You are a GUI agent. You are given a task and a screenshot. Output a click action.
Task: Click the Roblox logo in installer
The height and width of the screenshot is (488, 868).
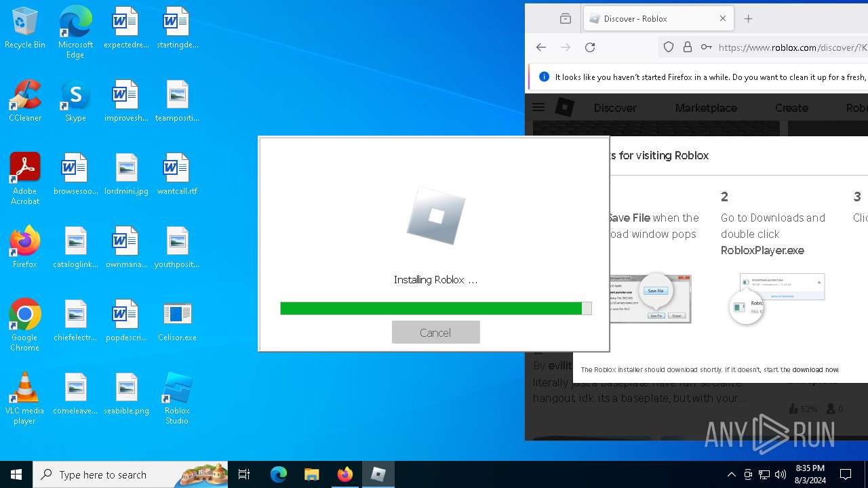point(435,216)
